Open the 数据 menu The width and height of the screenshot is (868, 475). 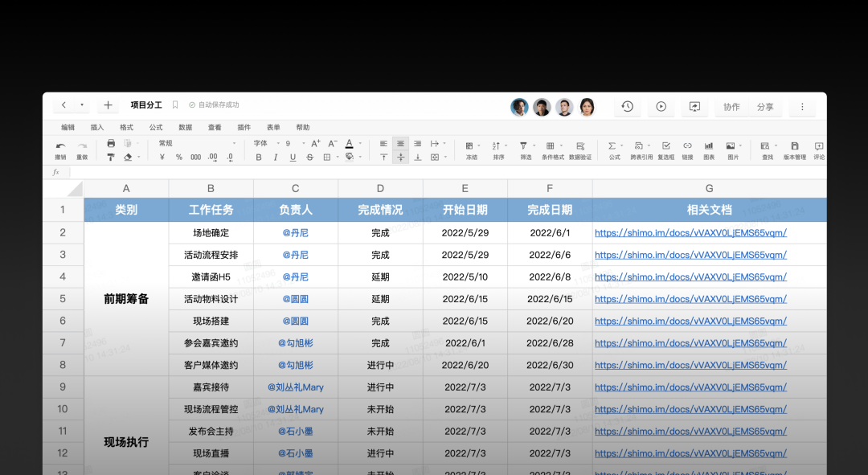(x=185, y=127)
